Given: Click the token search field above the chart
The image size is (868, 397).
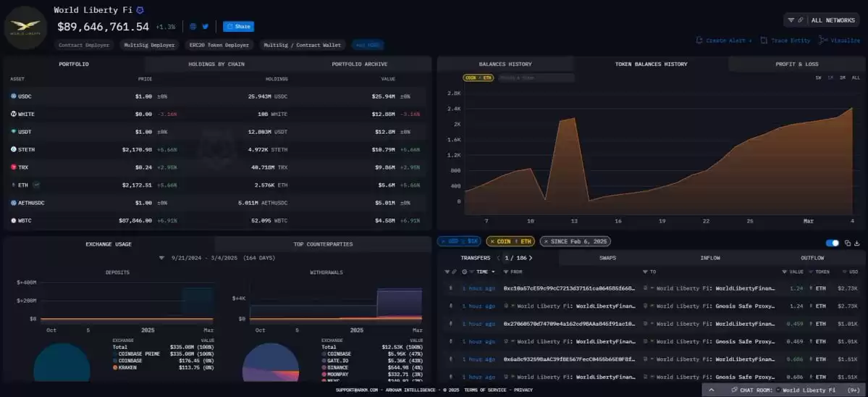Looking at the screenshot, I should coord(535,78).
